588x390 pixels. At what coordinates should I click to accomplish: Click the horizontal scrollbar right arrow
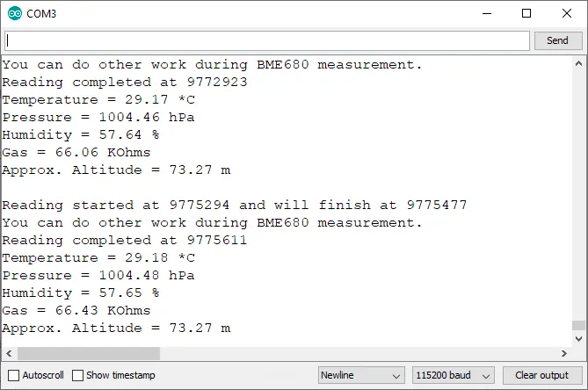[x=564, y=353]
